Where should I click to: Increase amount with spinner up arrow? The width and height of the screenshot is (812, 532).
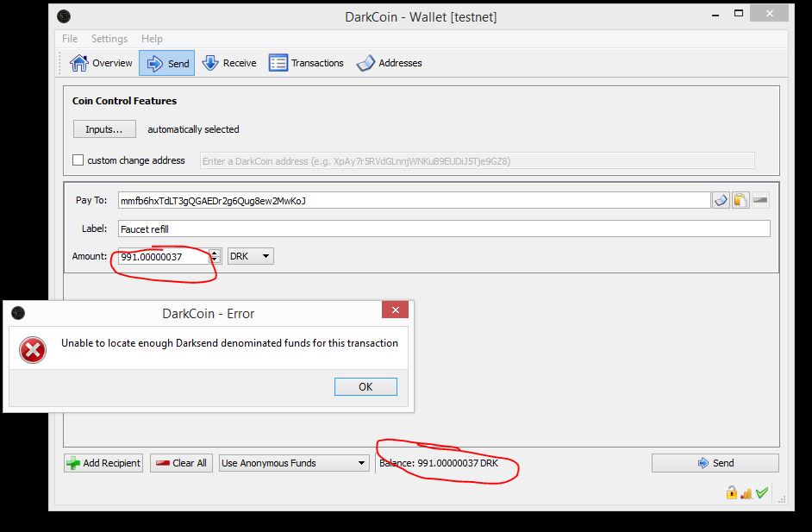[x=215, y=253]
